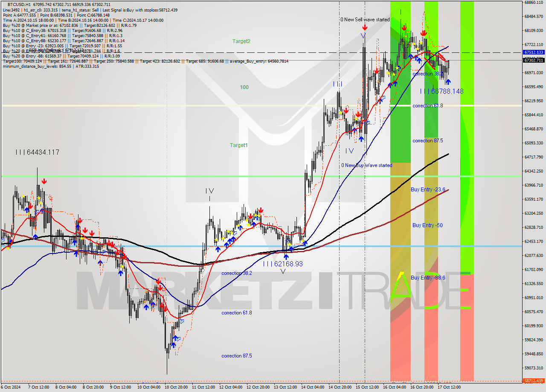Select the I I I 64434.117 wave label
This screenshot has height=392, width=546.
coord(37,152)
